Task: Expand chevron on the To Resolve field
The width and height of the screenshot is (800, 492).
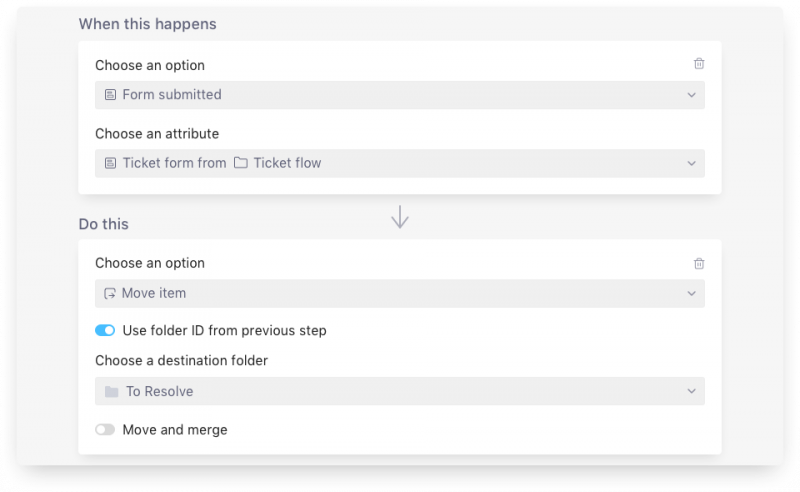Action: pos(691,392)
